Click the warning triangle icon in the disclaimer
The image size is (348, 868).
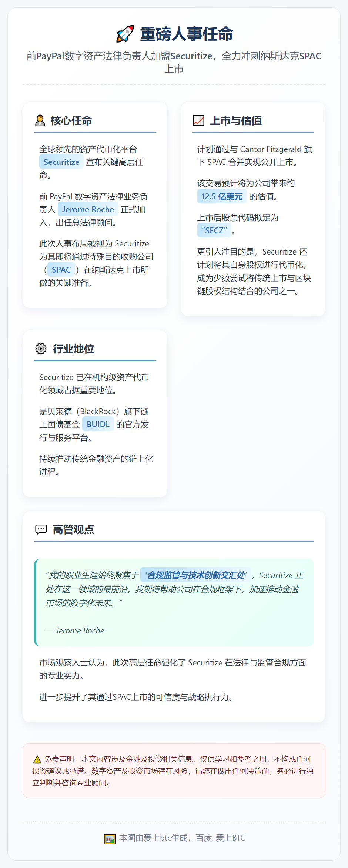click(x=37, y=759)
